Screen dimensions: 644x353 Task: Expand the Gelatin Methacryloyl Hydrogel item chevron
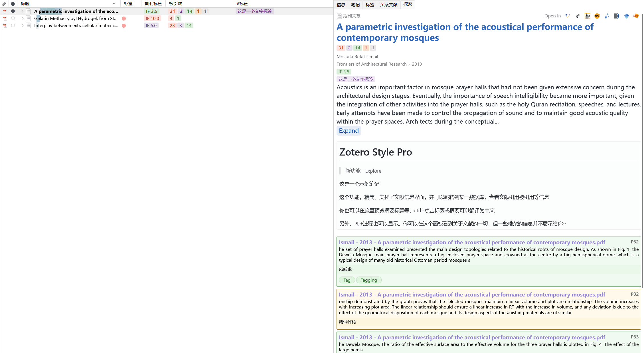(22, 18)
